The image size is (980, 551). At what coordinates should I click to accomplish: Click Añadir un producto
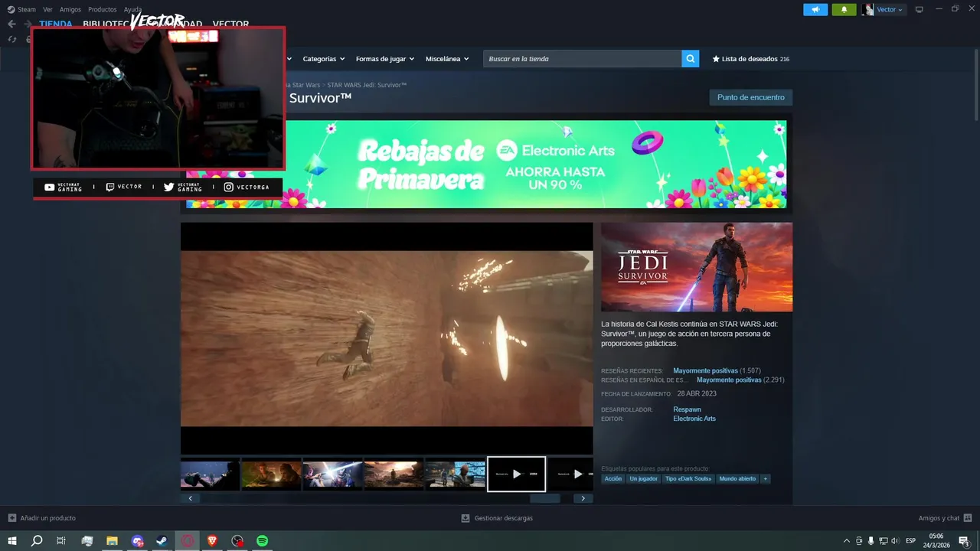(x=42, y=518)
